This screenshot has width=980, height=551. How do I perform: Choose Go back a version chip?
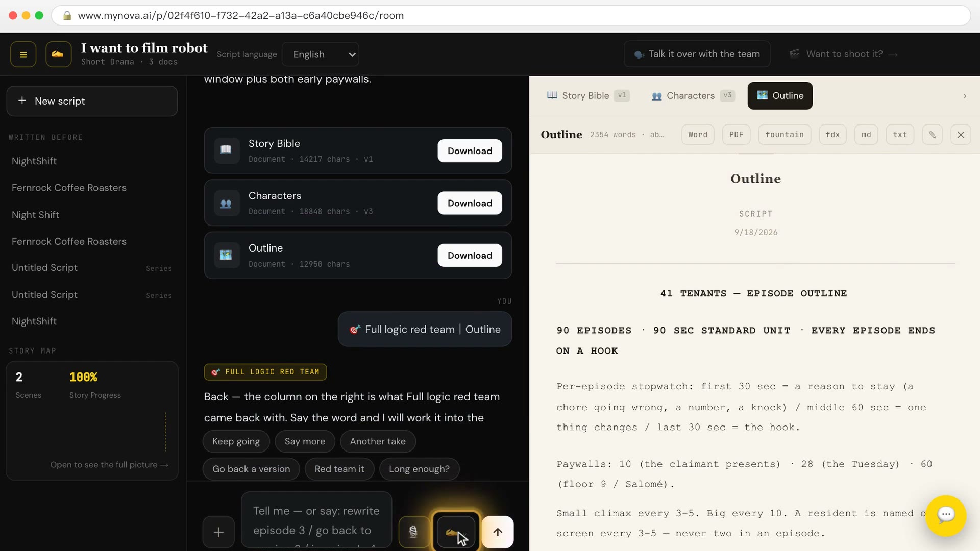251,469
